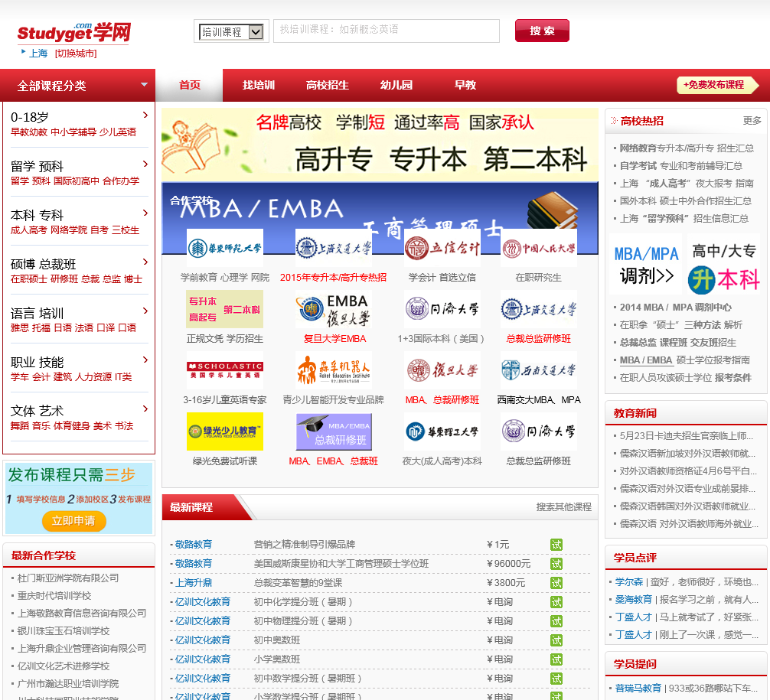Open the EMBA 复旦大学 logo
Image resolution: width=770 pixels, height=700 pixels.
coord(334,309)
